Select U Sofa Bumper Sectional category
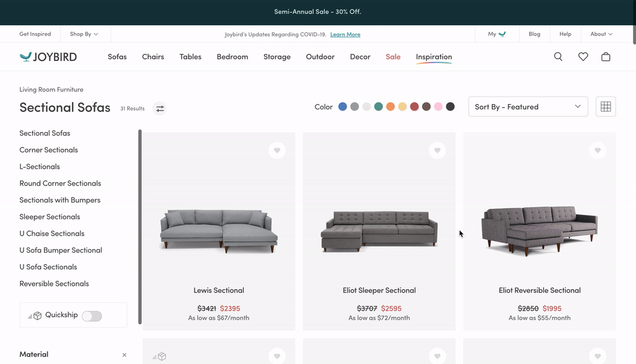636x364 pixels. pos(61,250)
